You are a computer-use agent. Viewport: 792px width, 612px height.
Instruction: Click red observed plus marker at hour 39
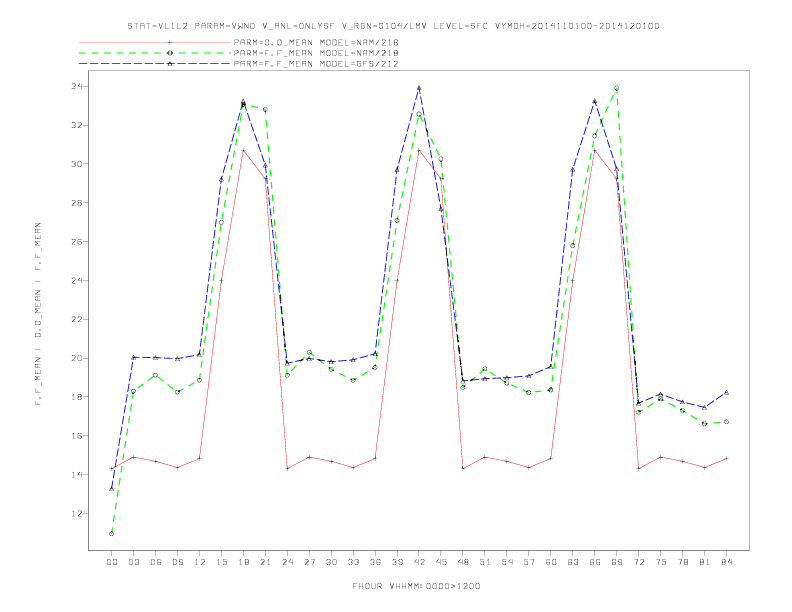pyautogui.click(x=397, y=280)
